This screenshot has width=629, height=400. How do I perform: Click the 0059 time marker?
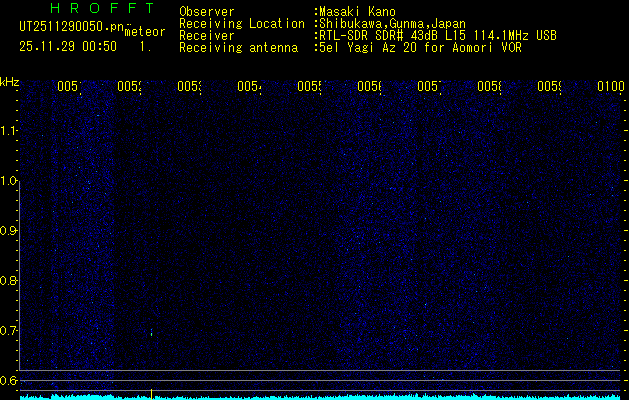tap(549, 86)
